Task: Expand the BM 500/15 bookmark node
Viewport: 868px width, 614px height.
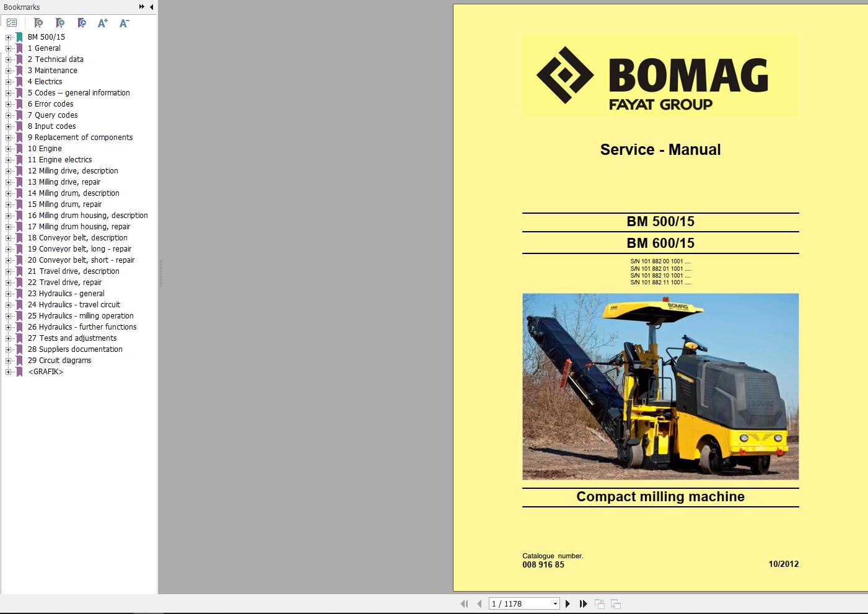Action: [x=8, y=37]
